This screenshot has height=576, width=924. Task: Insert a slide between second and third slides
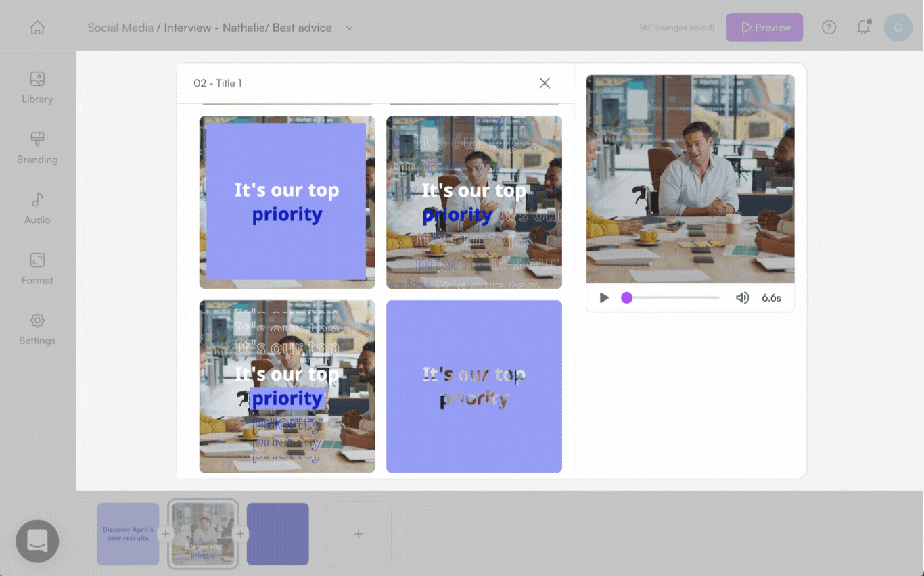coord(240,534)
